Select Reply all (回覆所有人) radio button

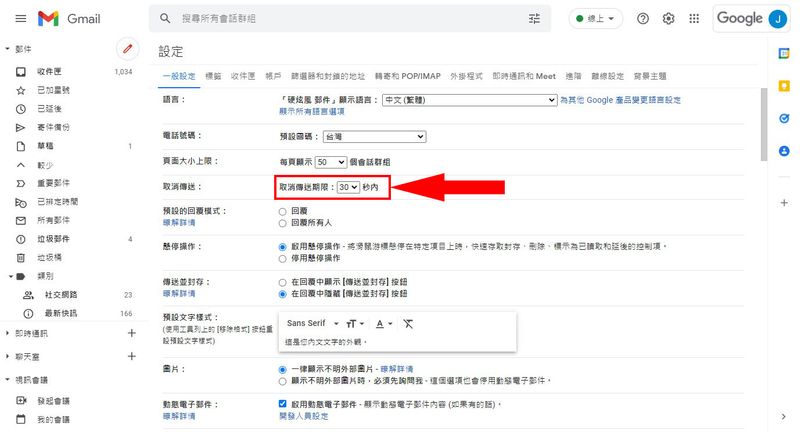[x=283, y=223]
